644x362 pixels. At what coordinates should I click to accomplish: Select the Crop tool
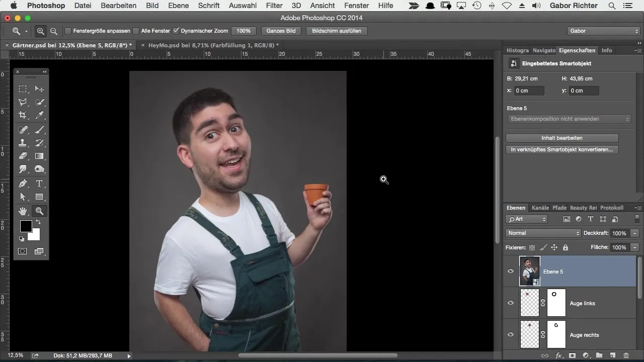click(x=23, y=115)
